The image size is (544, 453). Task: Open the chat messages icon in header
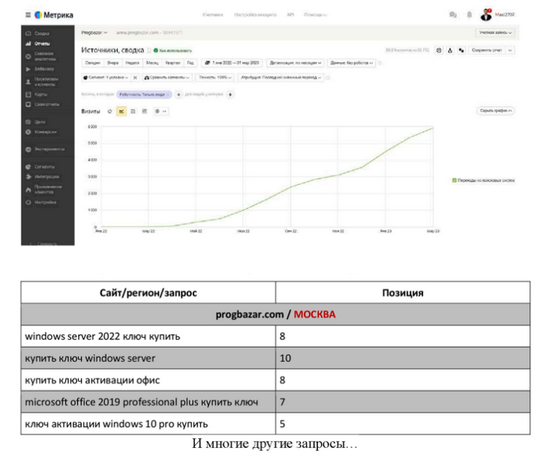coord(453,15)
